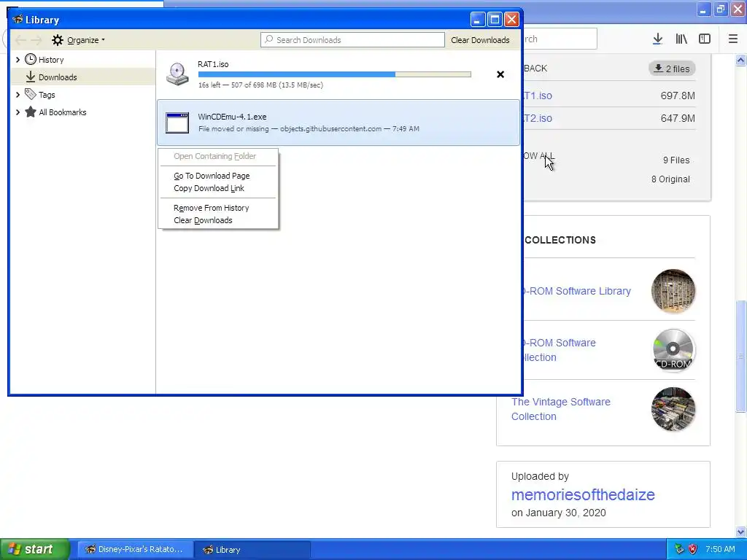Click the CD-ROM disc collection thumbnail
This screenshot has width=747, height=560.
[673, 350]
